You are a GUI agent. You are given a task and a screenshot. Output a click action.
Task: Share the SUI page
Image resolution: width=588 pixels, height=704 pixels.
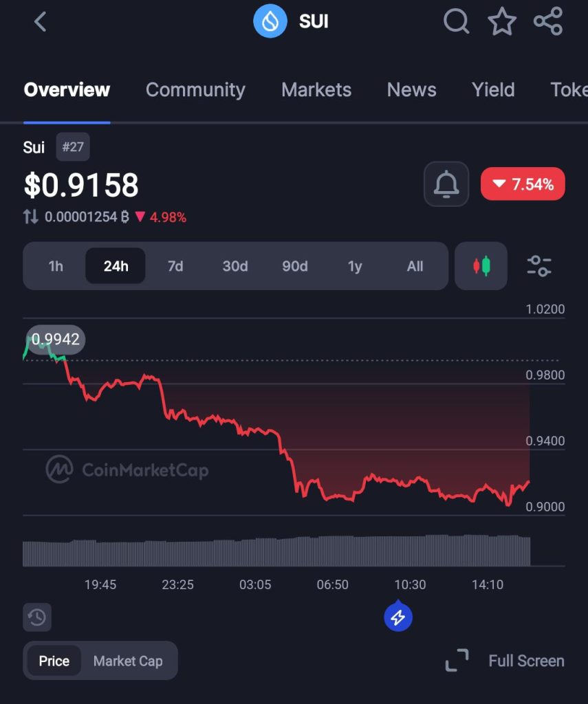(x=548, y=21)
